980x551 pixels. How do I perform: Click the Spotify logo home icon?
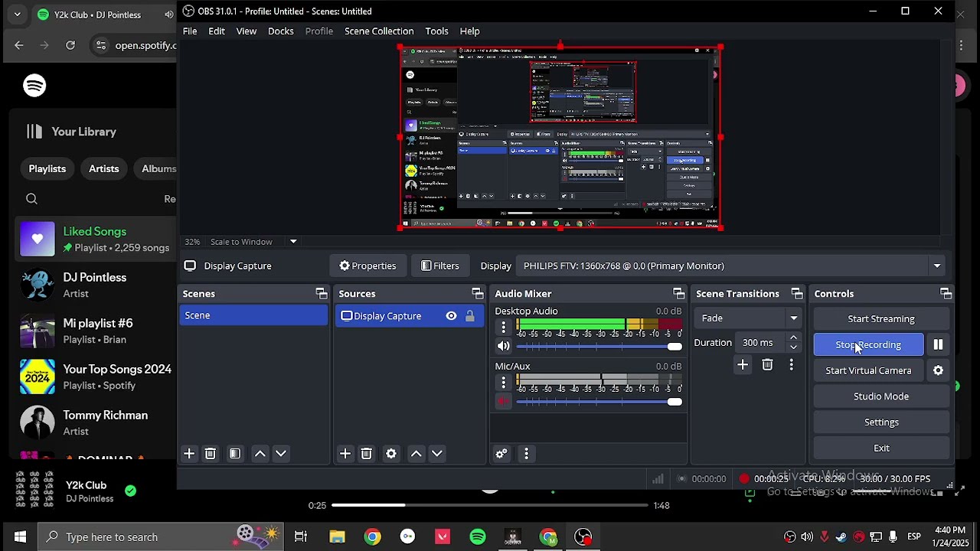[34, 86]
